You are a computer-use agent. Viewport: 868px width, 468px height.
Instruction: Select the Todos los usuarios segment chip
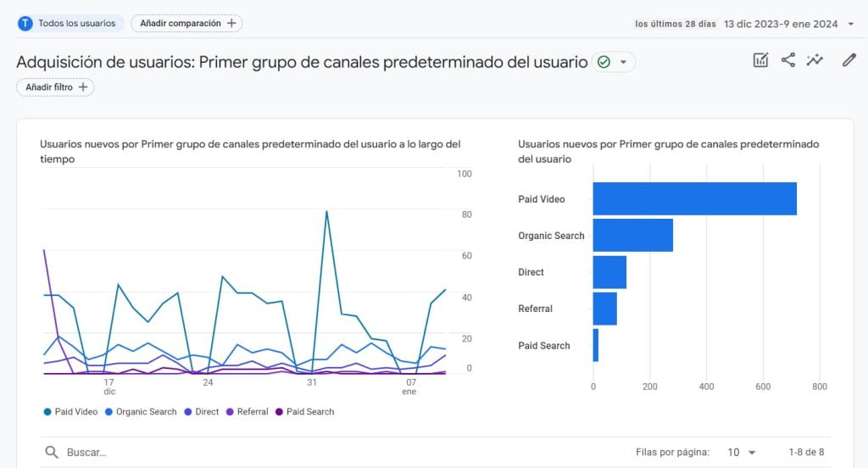point(70,23)
